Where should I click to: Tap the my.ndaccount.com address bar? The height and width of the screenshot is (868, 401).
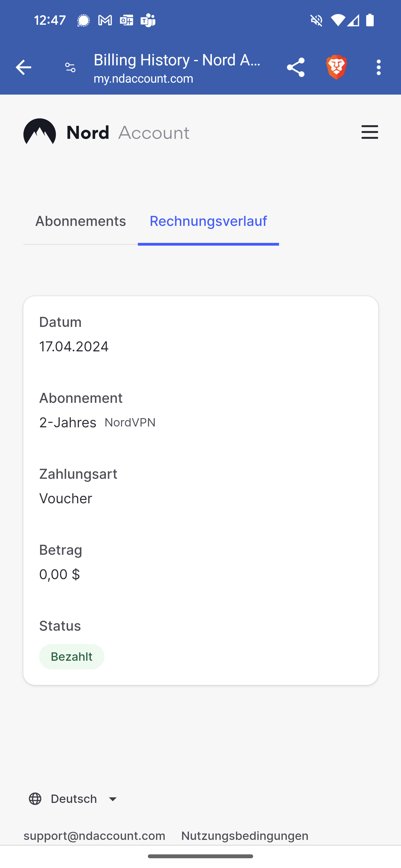coord(143,78)
